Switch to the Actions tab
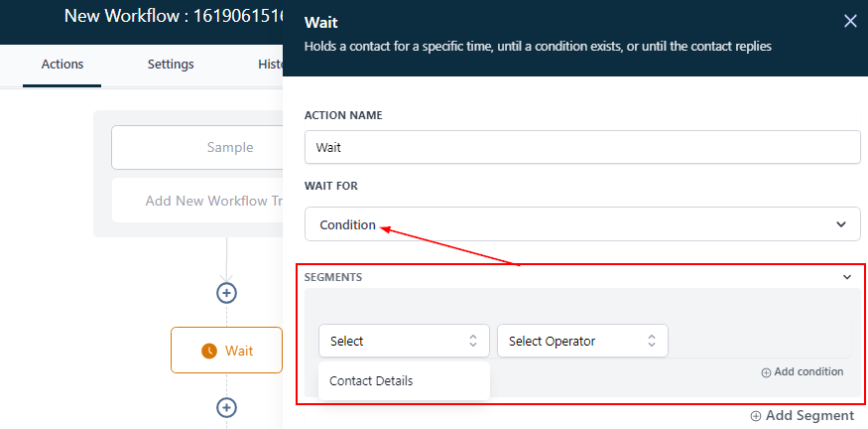The image size is (868, 429). 62,65
